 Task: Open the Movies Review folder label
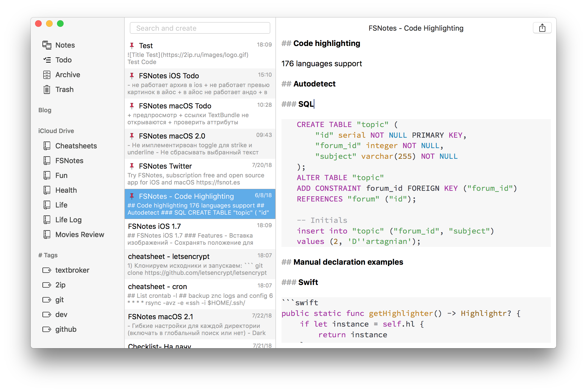[x=80, y=235]
